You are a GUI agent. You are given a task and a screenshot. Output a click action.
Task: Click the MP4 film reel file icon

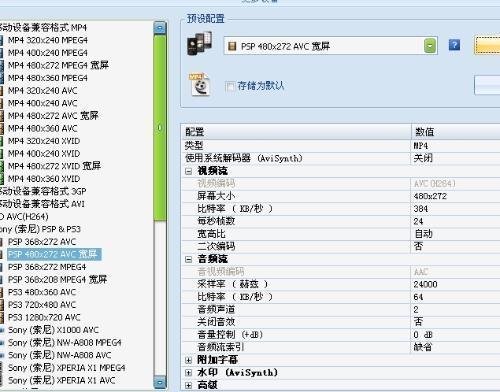click(200, 85)
